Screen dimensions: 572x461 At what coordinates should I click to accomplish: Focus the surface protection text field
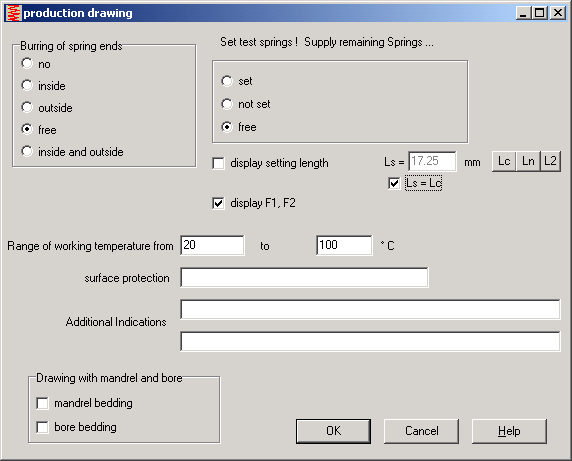point(304,278)
